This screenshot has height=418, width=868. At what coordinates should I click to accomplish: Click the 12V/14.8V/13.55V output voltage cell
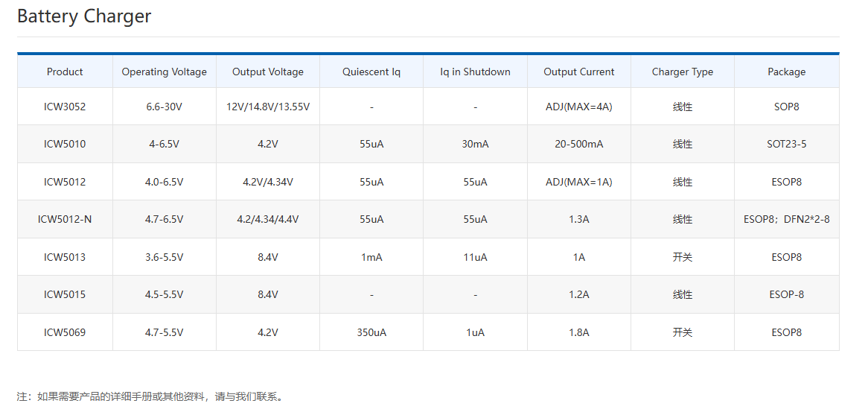268,107
